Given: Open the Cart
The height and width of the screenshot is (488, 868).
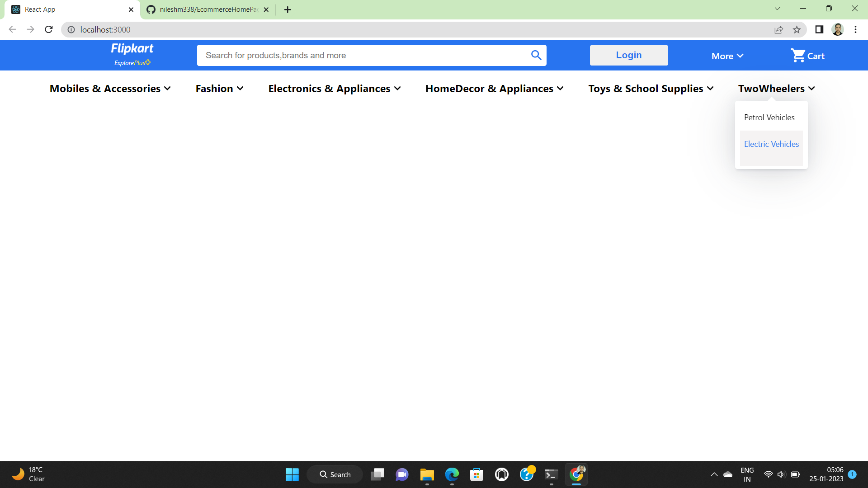Looking at the screenshot, I should pyautogui.click(x=808, y=55).
